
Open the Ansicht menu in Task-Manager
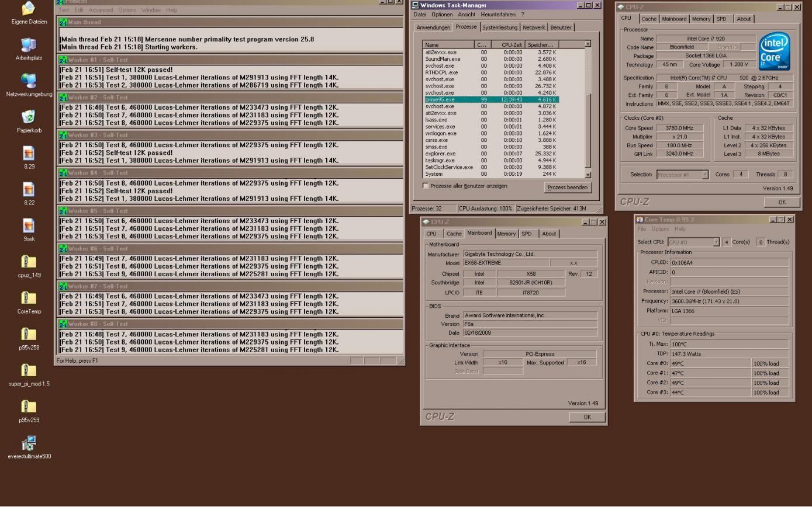467,15
